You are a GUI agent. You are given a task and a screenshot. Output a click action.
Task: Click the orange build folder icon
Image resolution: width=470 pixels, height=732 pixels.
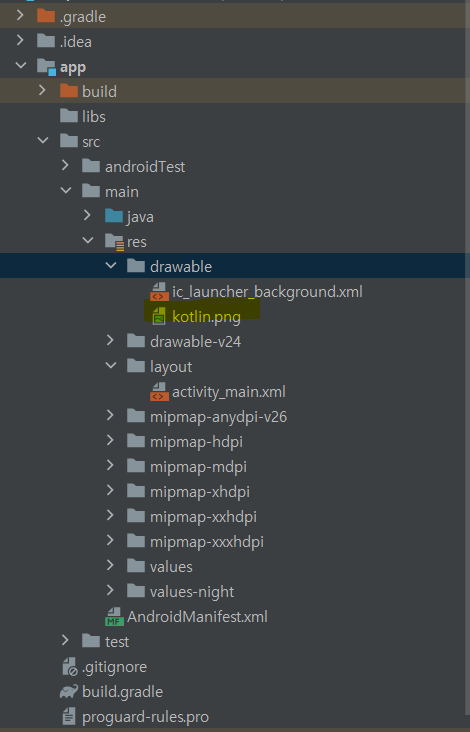point(69,91)
